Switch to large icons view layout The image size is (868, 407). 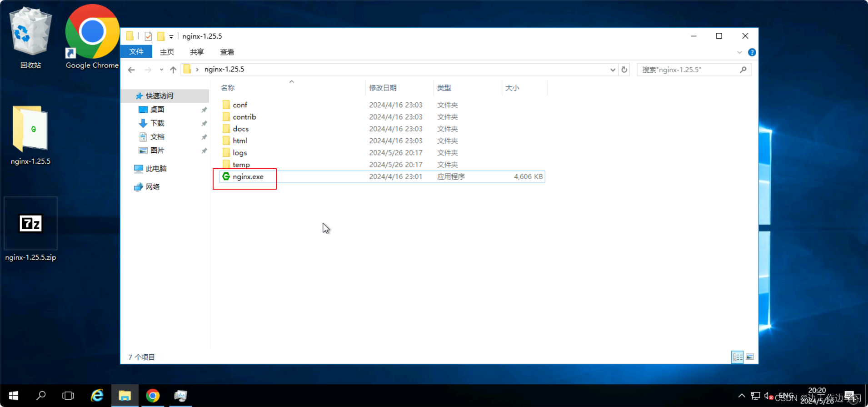(750, 357)
